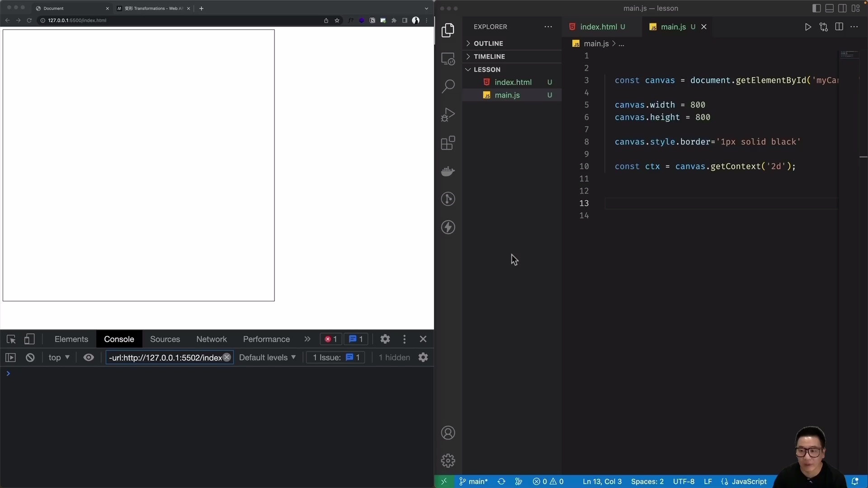868x488 pixels.
Task: Open DevTools settings gear in the tab bar
Action: [x=385, y=339]
